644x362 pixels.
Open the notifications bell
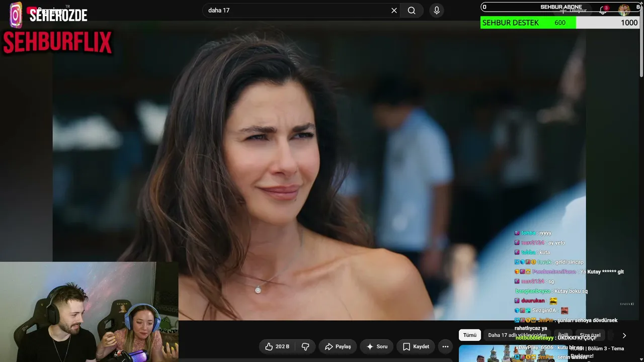(x=603, y=10)
